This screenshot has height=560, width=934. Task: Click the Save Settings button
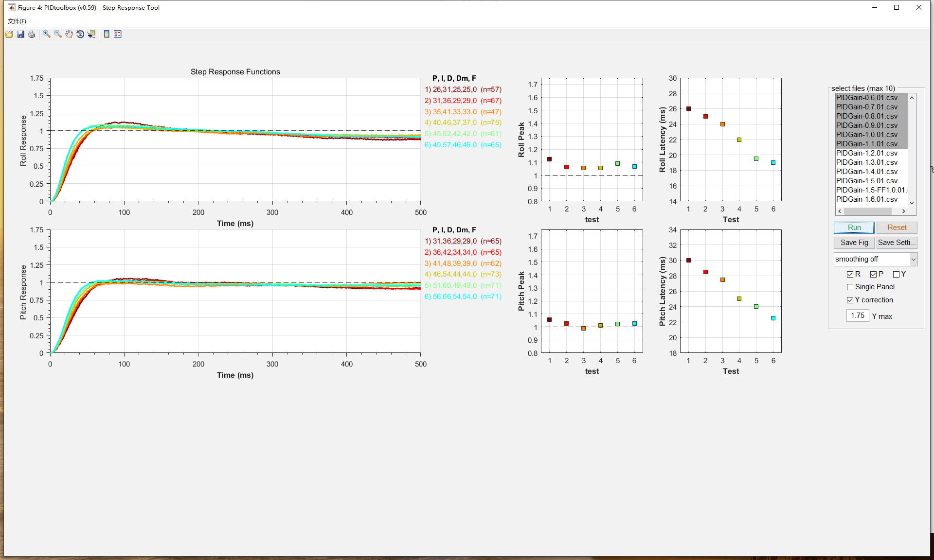897,243
